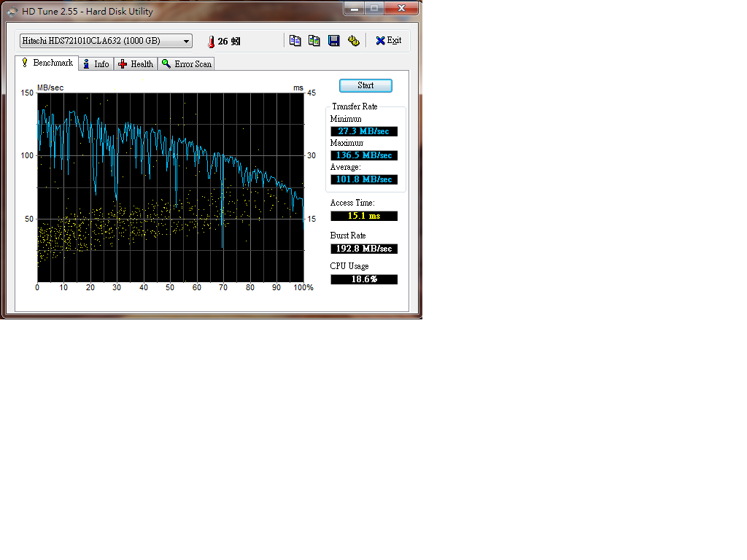The width and height of the screenshot is (747, 560).
Task: Click the Average transfer rate value
Action: click(x=364, y=179)
